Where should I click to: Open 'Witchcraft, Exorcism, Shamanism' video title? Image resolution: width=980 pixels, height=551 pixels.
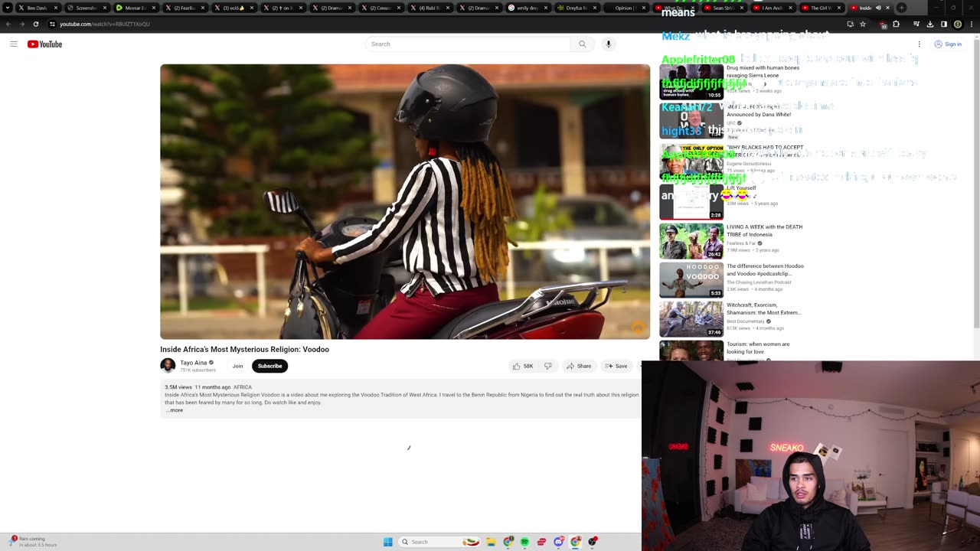763,308
